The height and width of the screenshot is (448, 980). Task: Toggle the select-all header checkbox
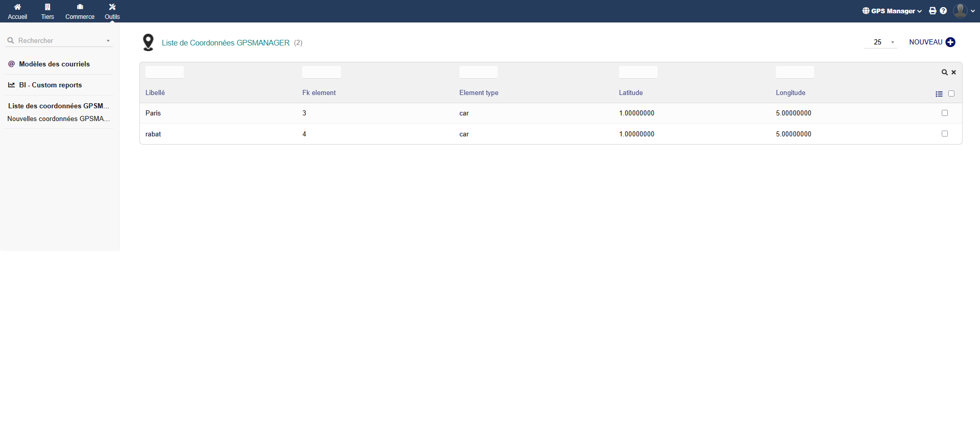[x=951, y=93]
